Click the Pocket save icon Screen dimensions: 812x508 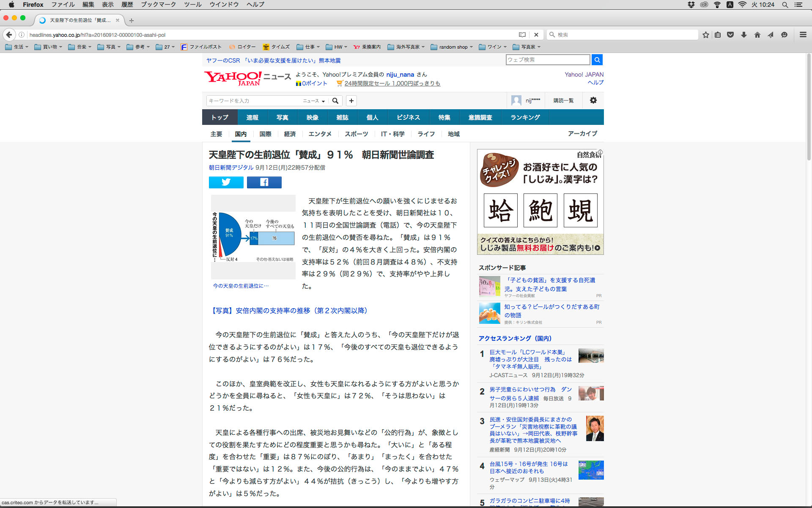pyautogui.click(x=730, y=35)
